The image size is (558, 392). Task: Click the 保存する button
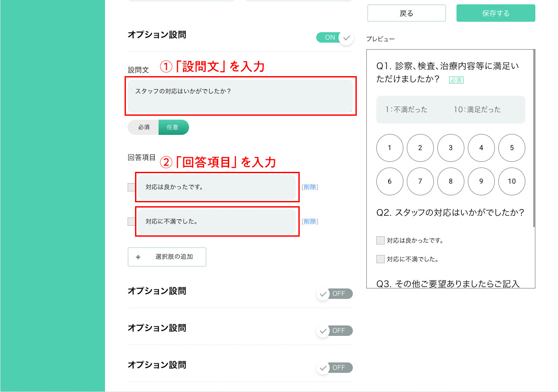[x=496, y=13]
